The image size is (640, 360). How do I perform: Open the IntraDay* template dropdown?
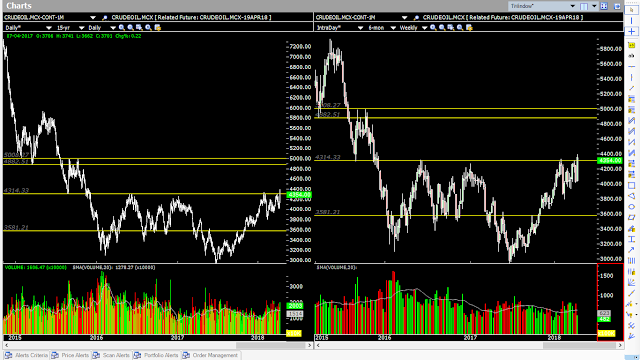click(360, 28)
